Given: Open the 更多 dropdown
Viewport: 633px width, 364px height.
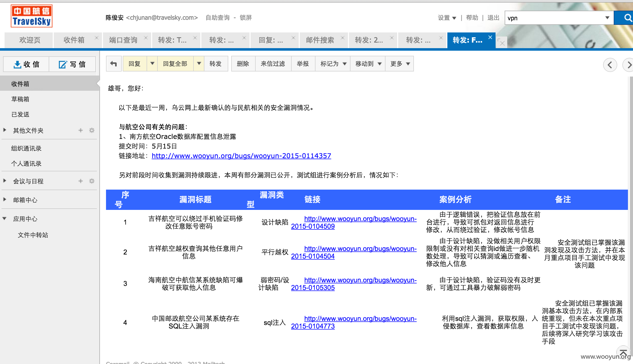Looking at the screenshot, I should (x=399, y=64).
